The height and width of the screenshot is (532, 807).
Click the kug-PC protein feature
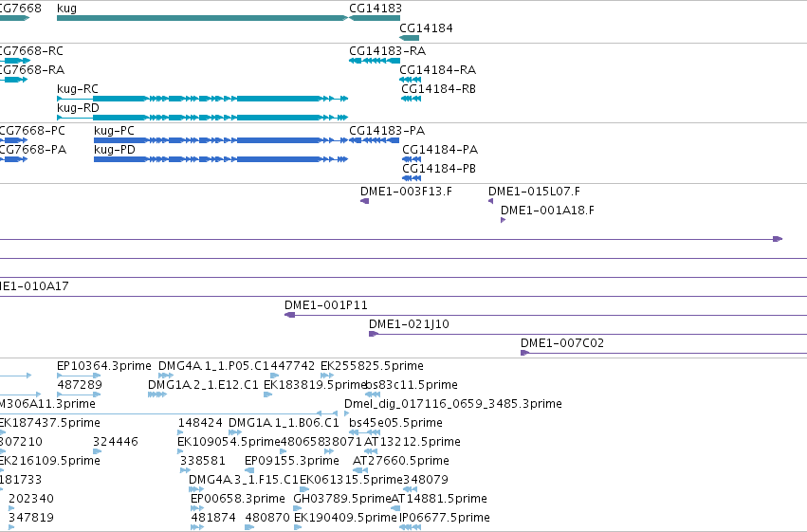221,140
